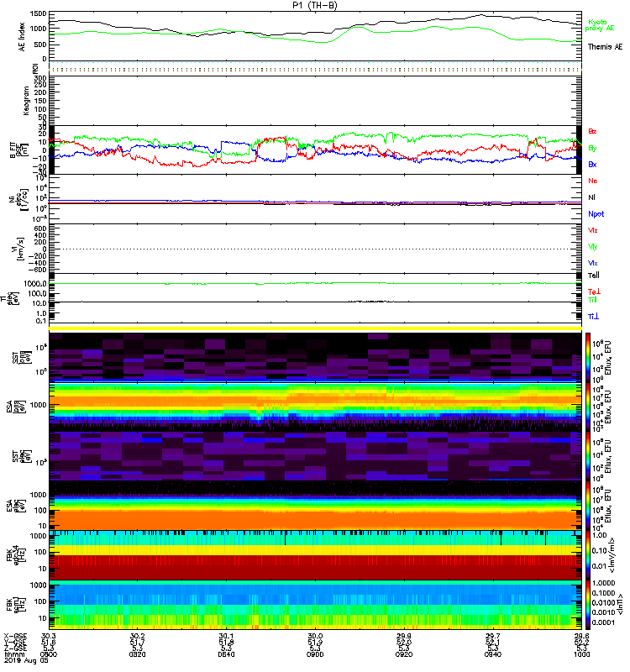Click the "AE Index" y-axis label
The image size is (630, 672).
pos(22,37)
